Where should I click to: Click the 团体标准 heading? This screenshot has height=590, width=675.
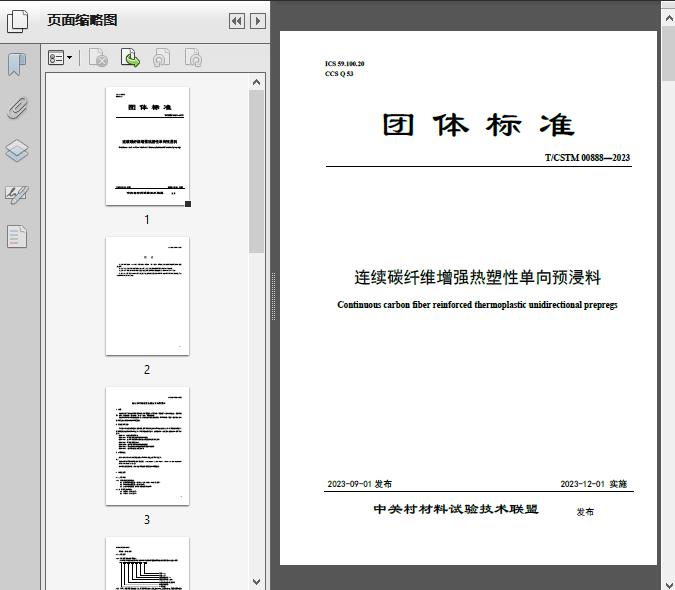[478, 125]
